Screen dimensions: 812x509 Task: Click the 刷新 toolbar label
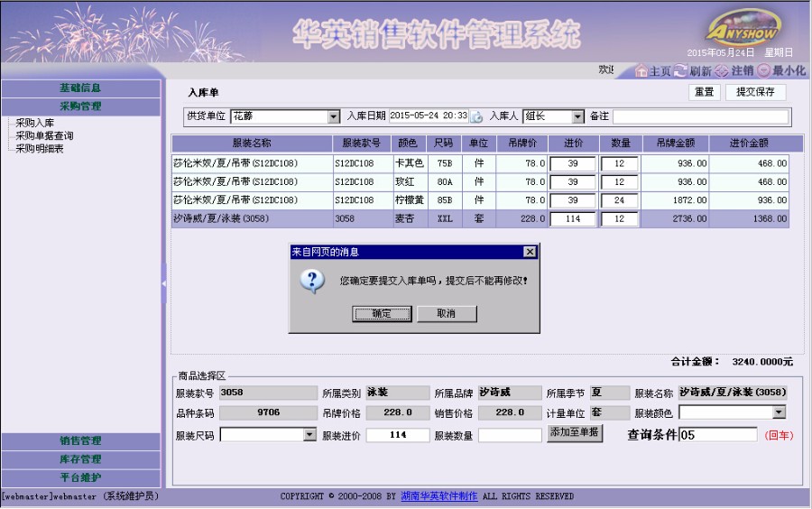point(701,71)
